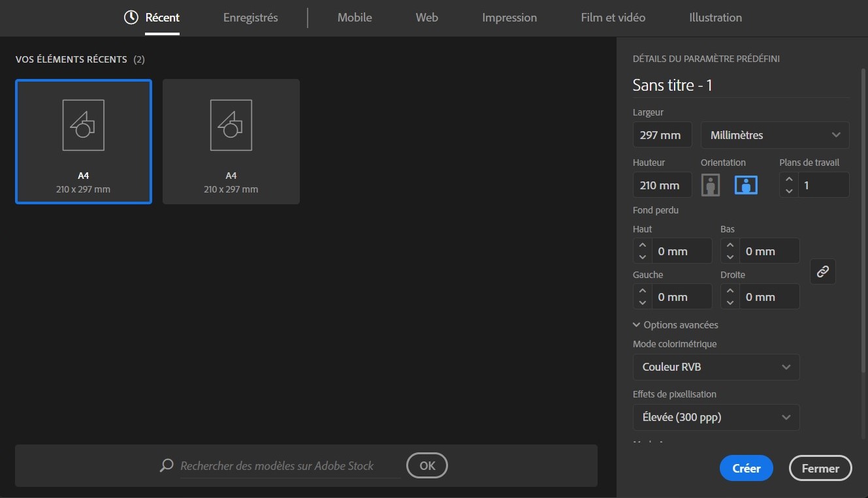Select landscape orientation icon
Viewport: 868px width, 498px height.
[746, 185]
